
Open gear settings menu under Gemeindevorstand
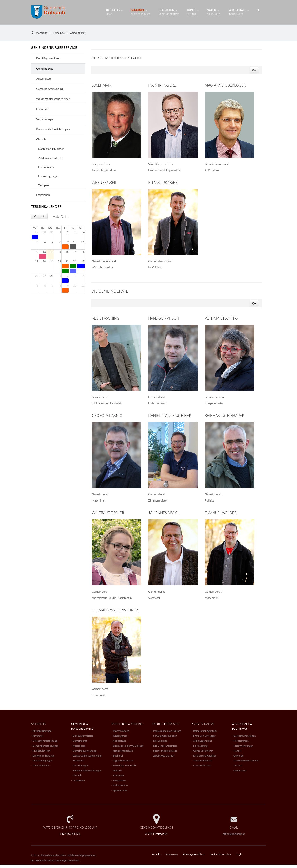254,70
